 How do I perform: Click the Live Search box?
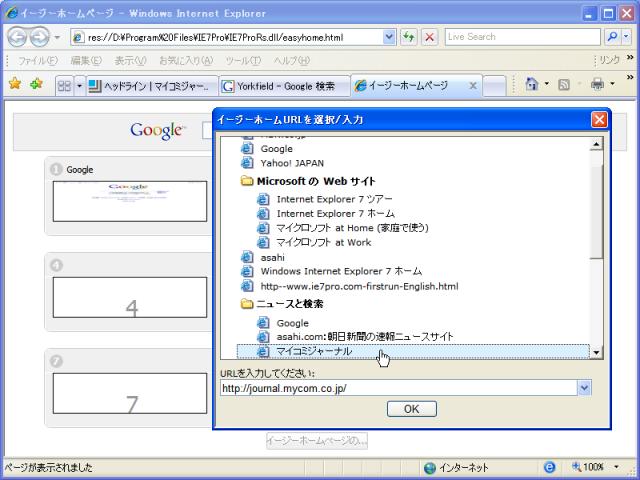click(x=522, y=37)
